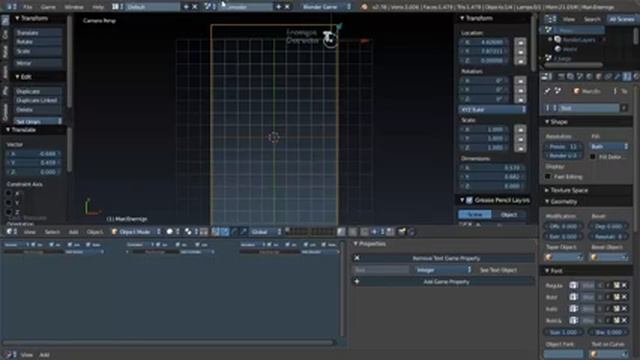Open the 3D viewport View menu
Screen dimensions: 640x360
point(29,232)
